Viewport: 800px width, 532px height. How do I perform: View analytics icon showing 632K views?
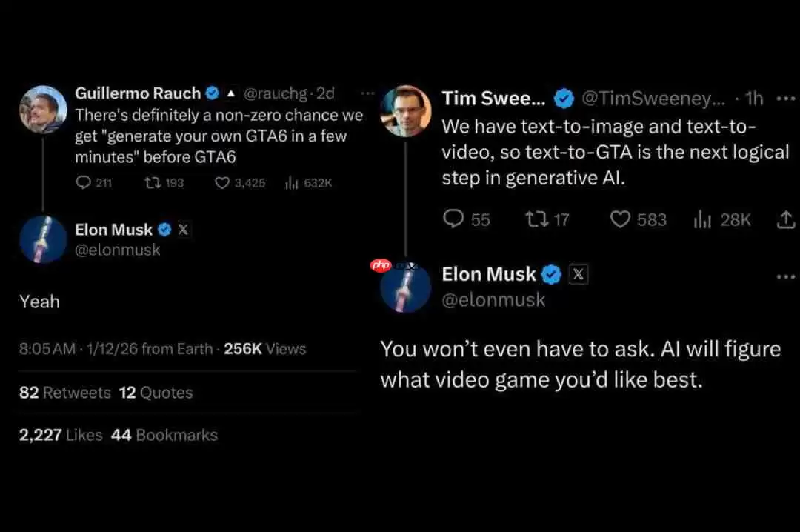point(291,182)
